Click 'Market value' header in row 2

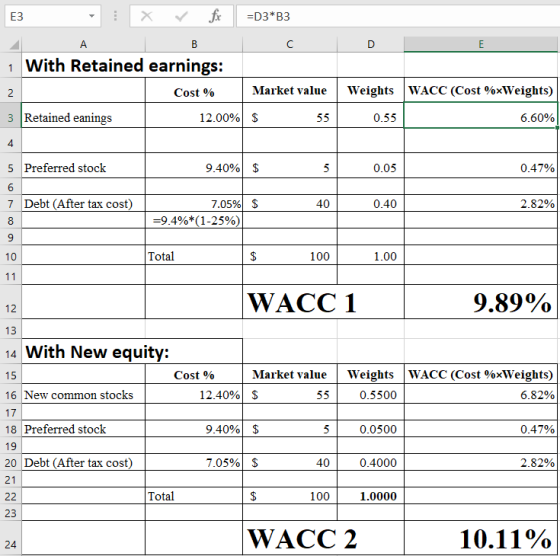coord(290,90)
